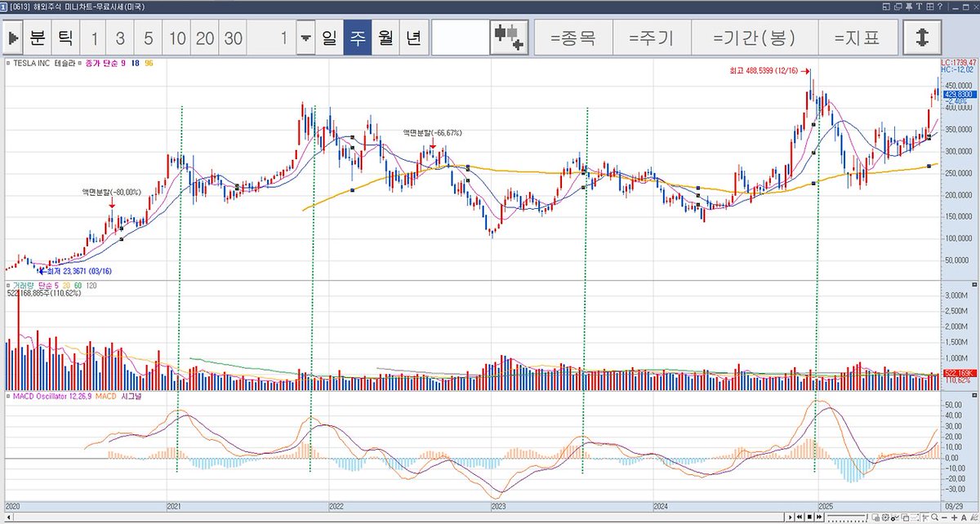Switch to the 년 (yearly) chart

[413, 38]
